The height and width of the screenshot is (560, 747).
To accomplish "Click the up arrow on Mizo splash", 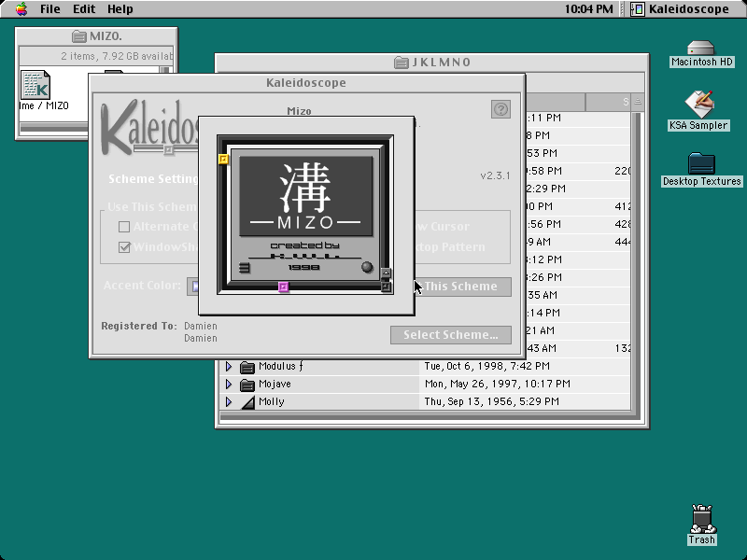I will pyautogui.click(x=386, y=273).
